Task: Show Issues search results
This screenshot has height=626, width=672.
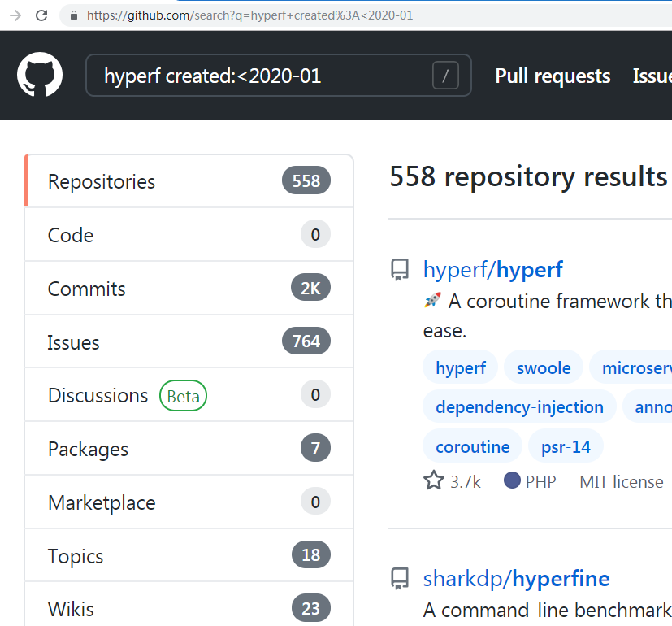Action: tap(189, 341)
